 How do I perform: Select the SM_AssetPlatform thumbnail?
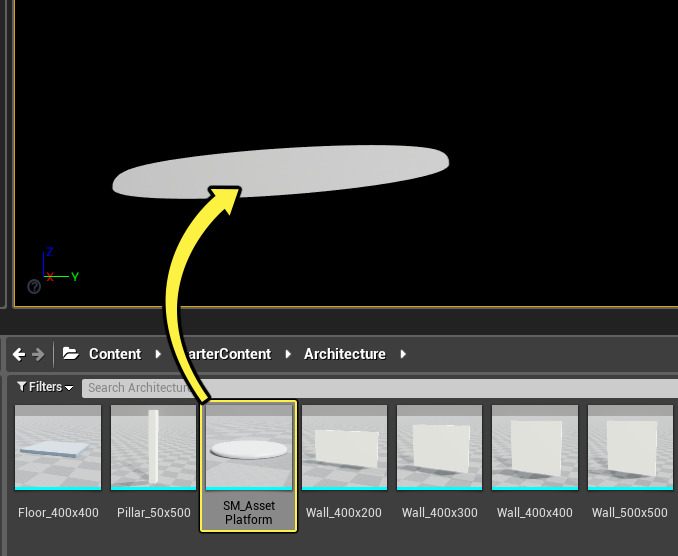click(249, 447)
